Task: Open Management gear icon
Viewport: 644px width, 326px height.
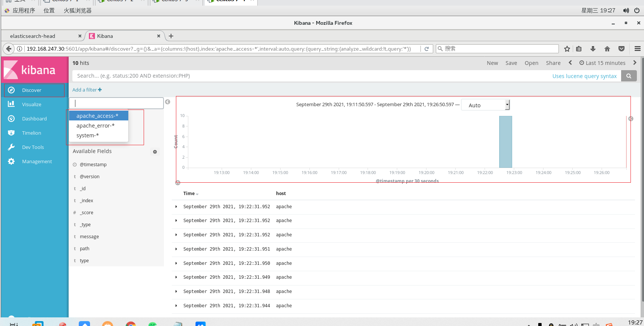Action: pos(11,161)
